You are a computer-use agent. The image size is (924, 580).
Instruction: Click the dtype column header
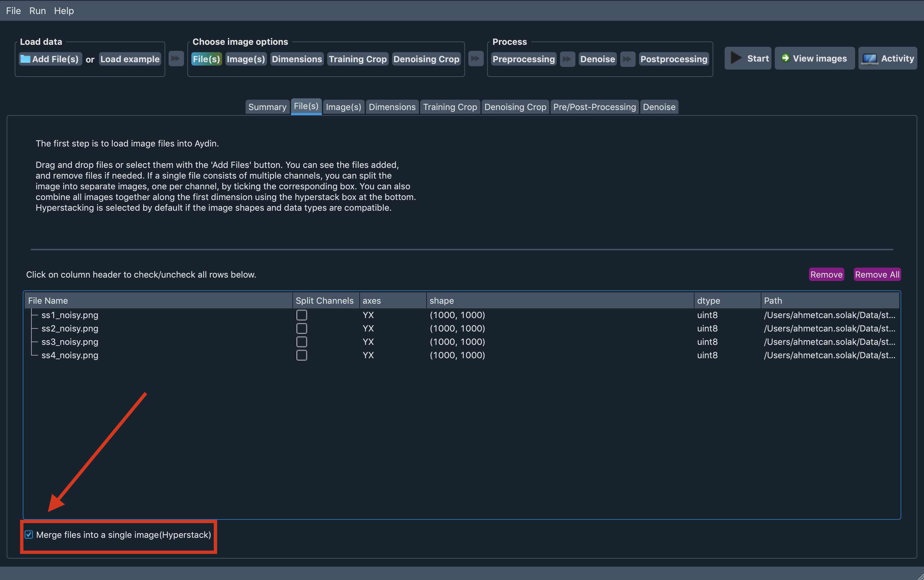point(727,301)
